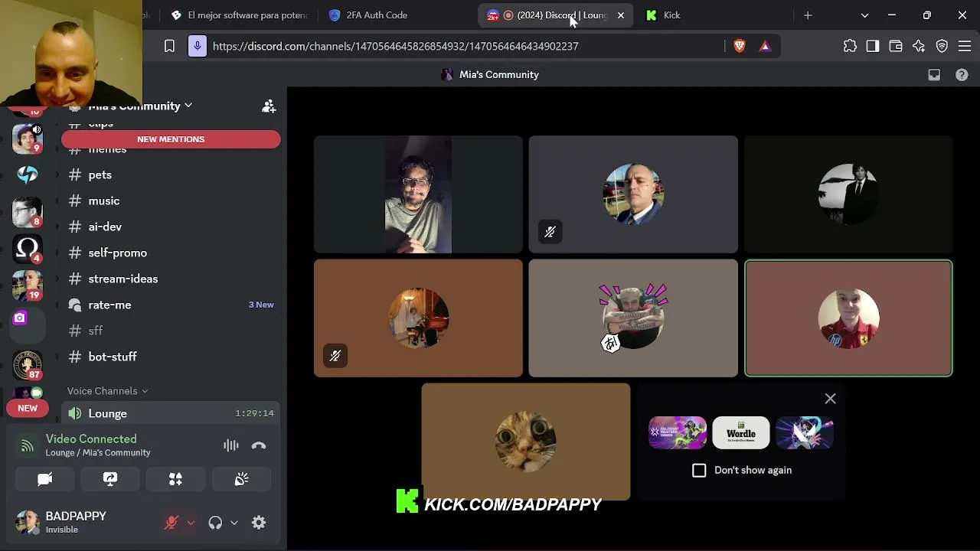Image resolution: width=980 pixels, height=551 pixels.
Task: Open the Brave main menu
Action: tap(965, 47)
